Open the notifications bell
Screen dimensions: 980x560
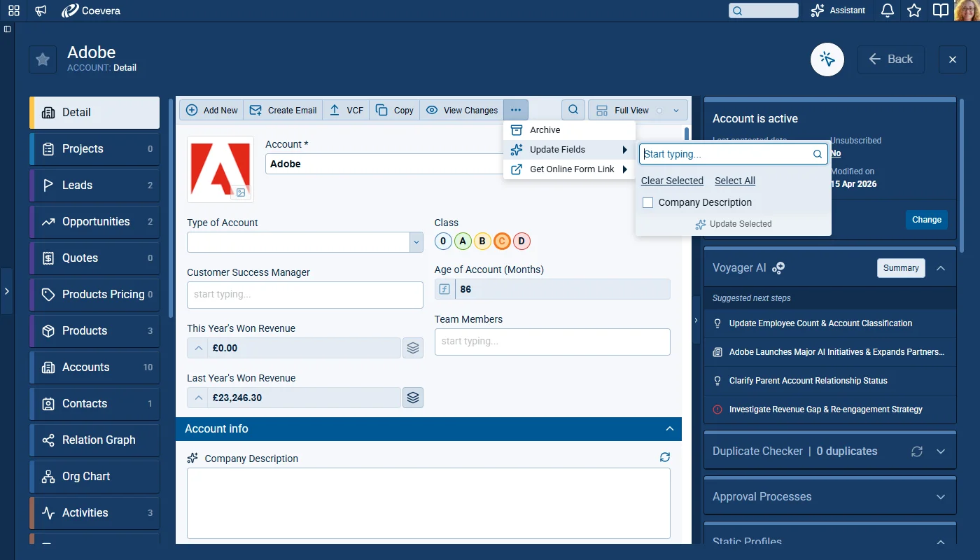(x=888, y=10)
